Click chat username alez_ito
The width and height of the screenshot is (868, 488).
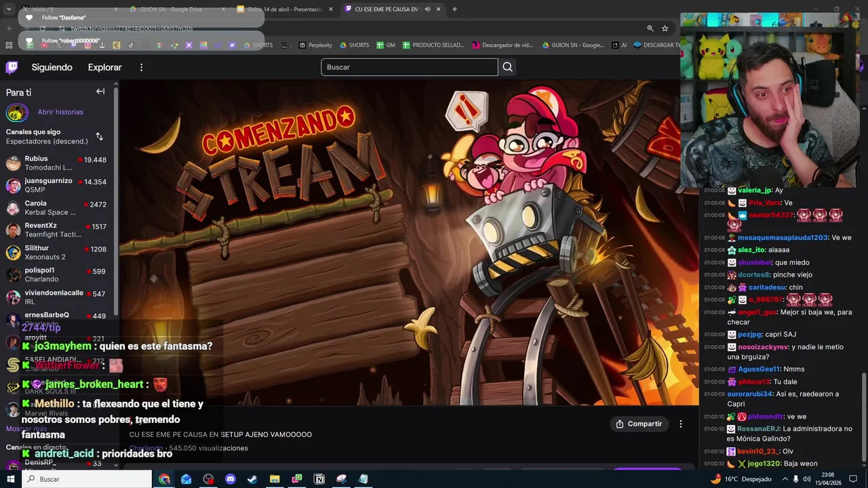coord(751,250)
